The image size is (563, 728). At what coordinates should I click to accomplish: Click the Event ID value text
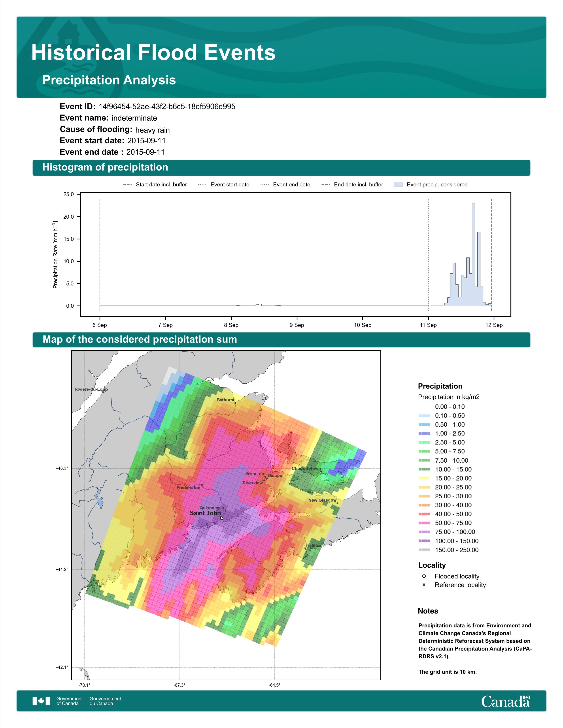(x=167, y=106)
